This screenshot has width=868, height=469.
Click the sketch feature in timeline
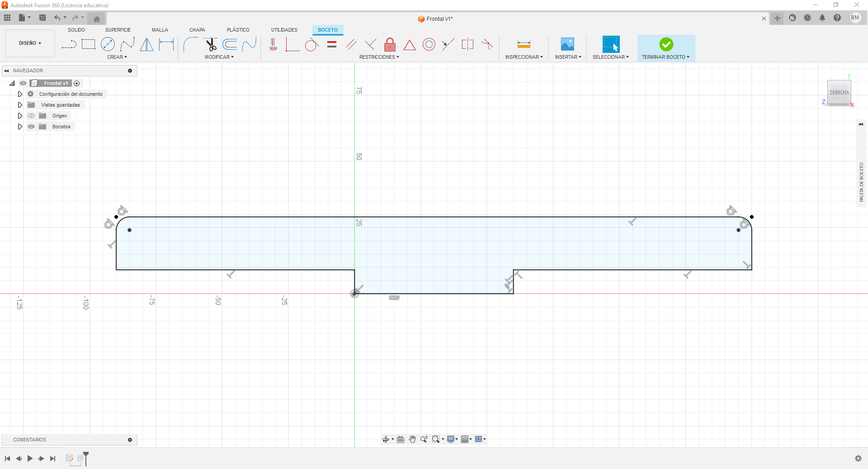click(x=70, y=458)
